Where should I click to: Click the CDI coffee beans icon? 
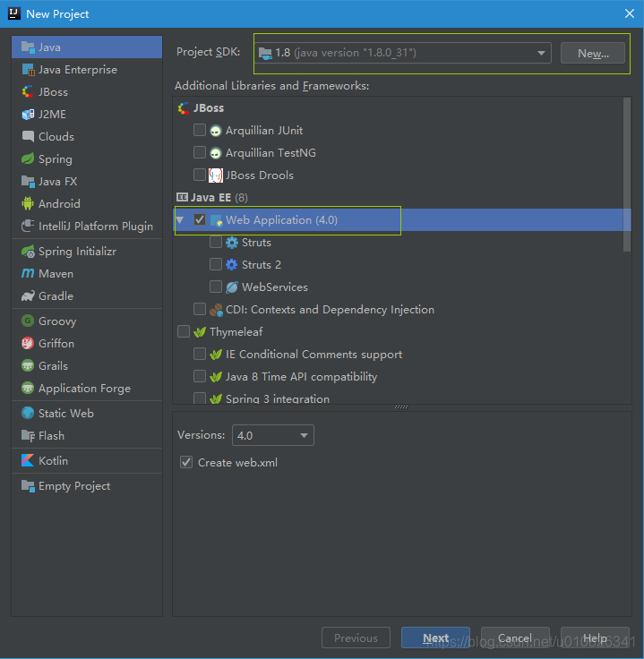[216, 310]
